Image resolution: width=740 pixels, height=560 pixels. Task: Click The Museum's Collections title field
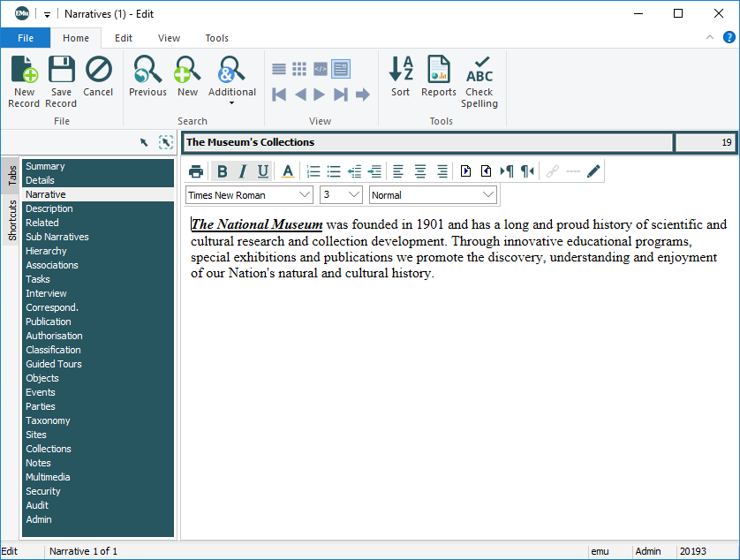click(x=427, y=142)
